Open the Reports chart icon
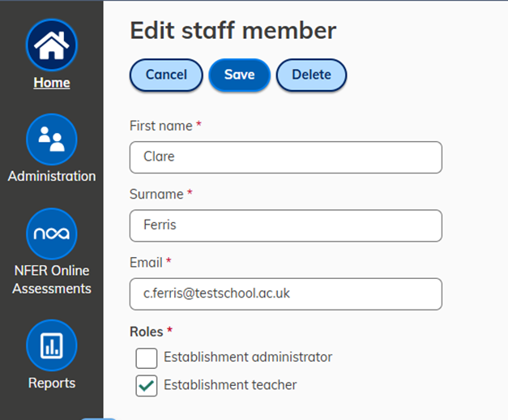Viewport: 508px width, 420px height. pyautogui.click(x=52, y=345)
